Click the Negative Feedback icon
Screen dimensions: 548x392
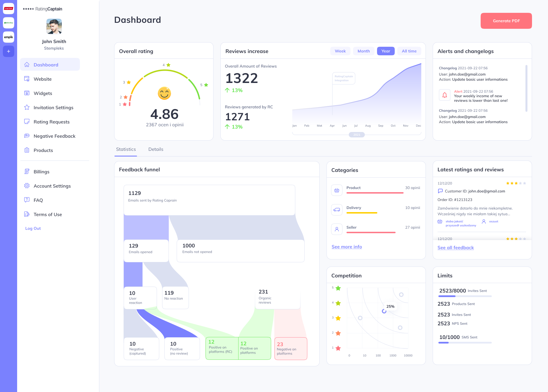click(x=27, y=136)
